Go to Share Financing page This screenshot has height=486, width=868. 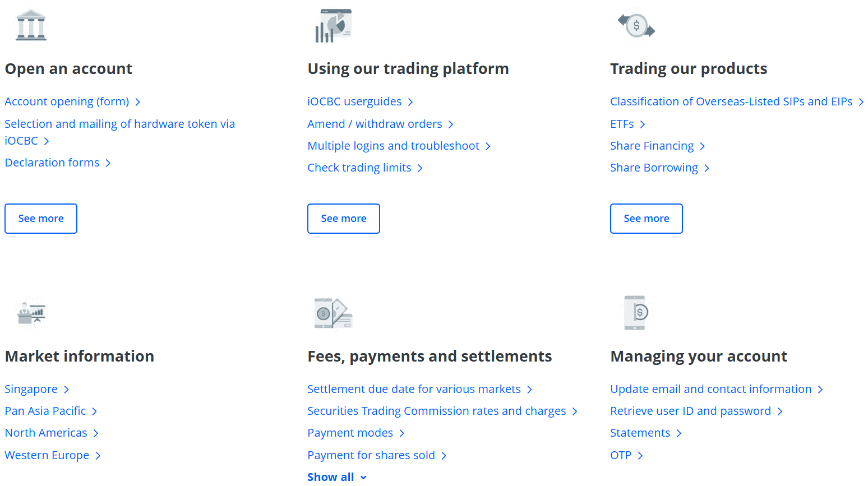tap(652, 146)
